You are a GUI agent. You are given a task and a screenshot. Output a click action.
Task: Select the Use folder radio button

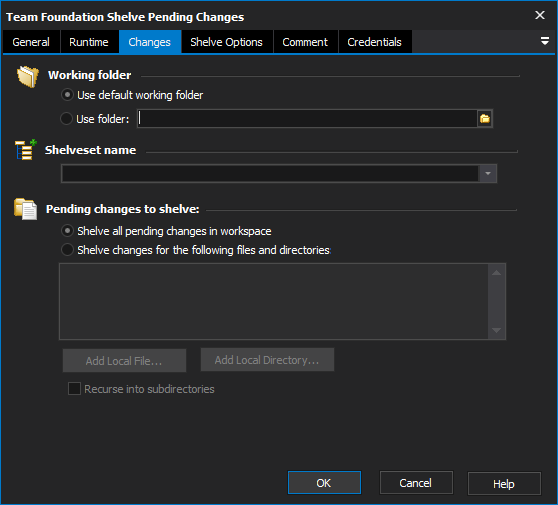coord(66,119)
